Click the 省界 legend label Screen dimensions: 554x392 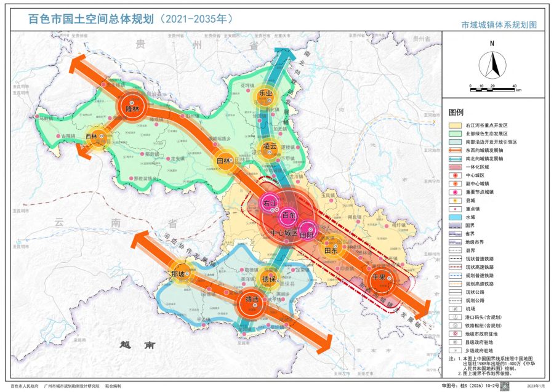[x=470, y=234]
